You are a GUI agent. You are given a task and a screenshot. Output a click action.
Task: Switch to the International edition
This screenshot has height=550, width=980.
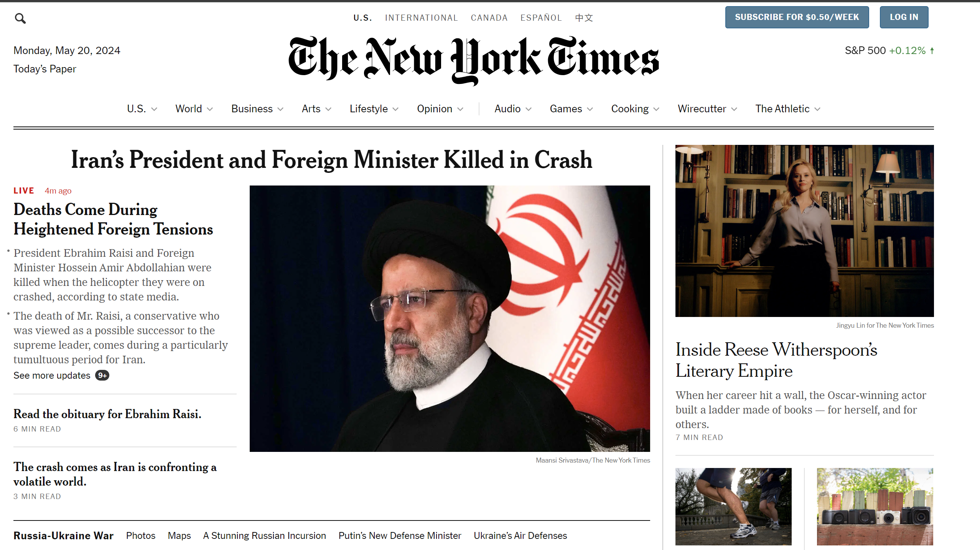(x=421, y=18)
